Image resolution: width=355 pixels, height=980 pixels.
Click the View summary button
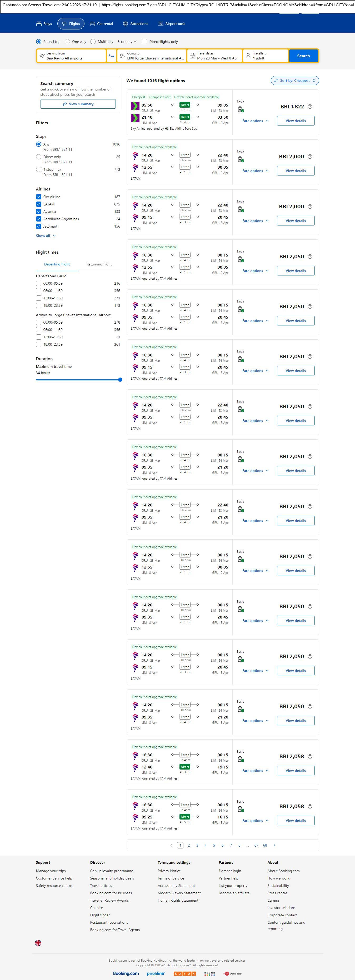(x=78, y=104)
